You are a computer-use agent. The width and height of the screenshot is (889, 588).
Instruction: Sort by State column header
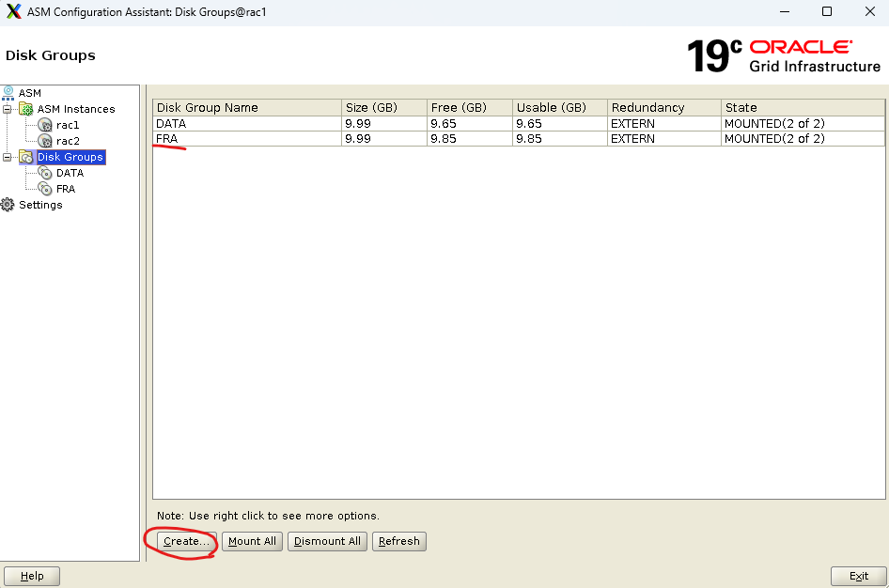803,108
